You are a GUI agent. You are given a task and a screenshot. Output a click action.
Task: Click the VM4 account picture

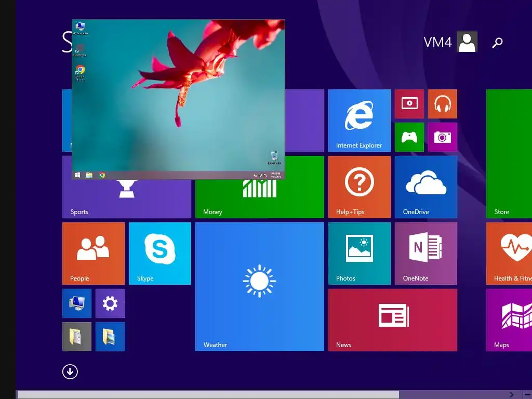pos(467,42)
